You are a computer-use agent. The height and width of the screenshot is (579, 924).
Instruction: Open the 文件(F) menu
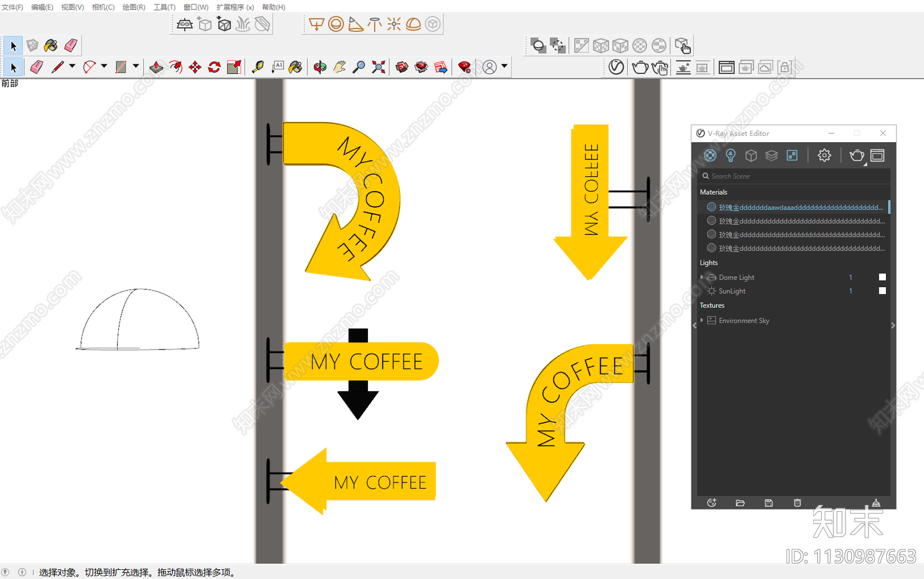click(x=12, y=7)
